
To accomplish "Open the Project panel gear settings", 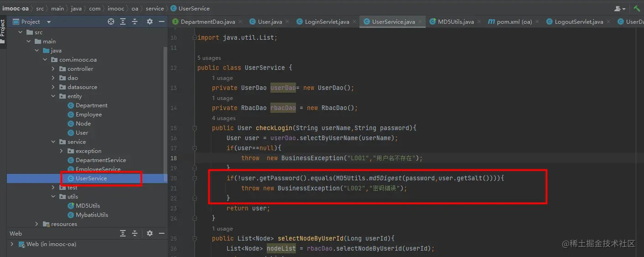I will pyautogui.click(x=150, y=21).
